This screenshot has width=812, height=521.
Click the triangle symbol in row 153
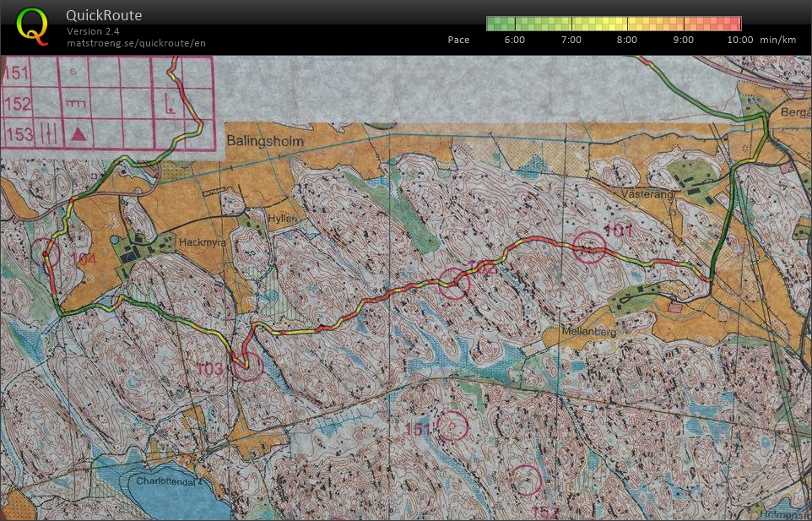[x=78, y=134]
